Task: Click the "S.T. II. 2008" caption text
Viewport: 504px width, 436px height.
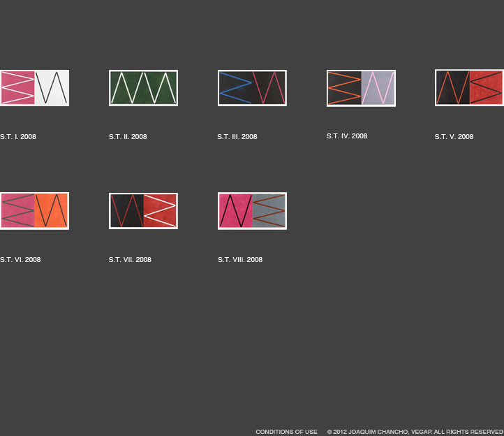Action: [128, 137]
